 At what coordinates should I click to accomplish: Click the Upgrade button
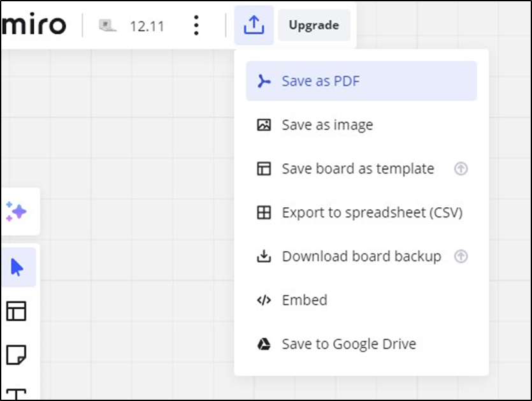coord(314,25)
